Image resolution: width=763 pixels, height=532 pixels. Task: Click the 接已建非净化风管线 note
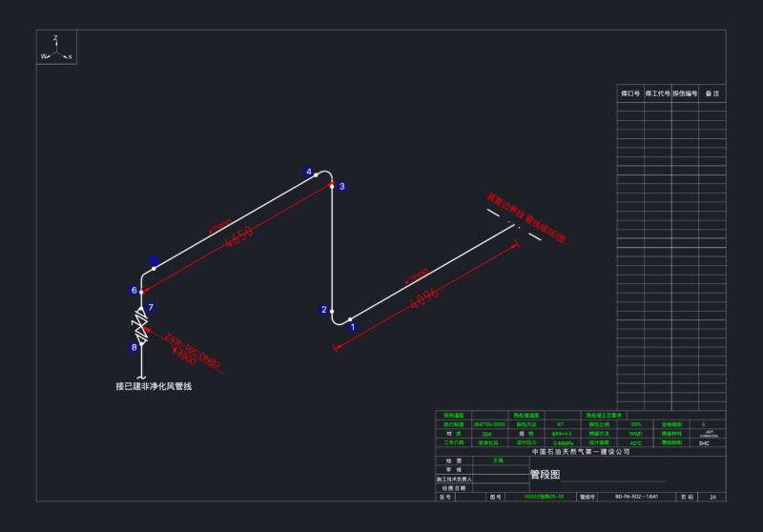154,386
